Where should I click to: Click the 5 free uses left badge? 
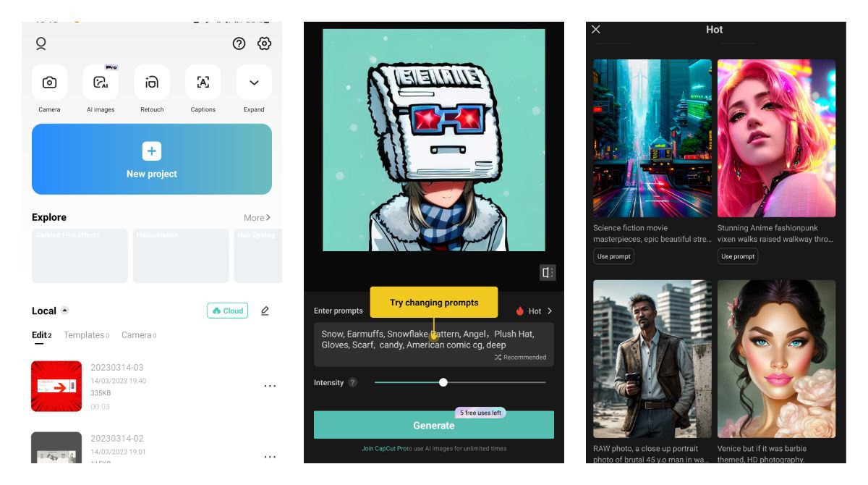[480, 413]
